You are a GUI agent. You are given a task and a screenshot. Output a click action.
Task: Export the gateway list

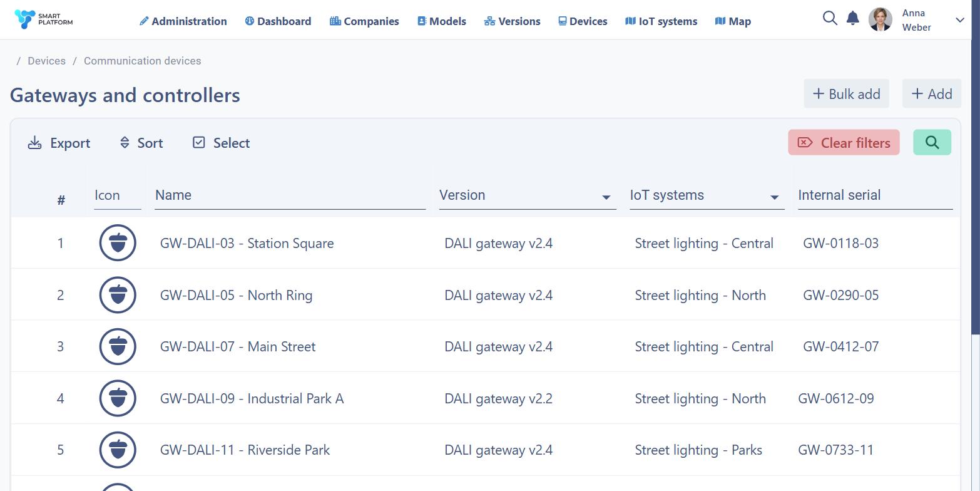[59, 143]
